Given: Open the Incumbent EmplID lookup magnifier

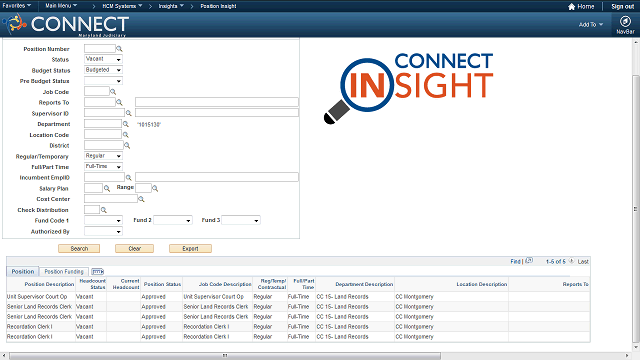Looking at the screenshot, I should [129, 178].
